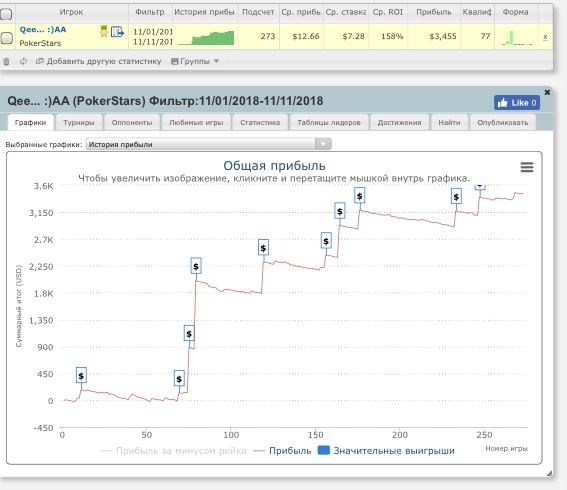Switch to the Таблицы лидеров tab

point(329,122)
